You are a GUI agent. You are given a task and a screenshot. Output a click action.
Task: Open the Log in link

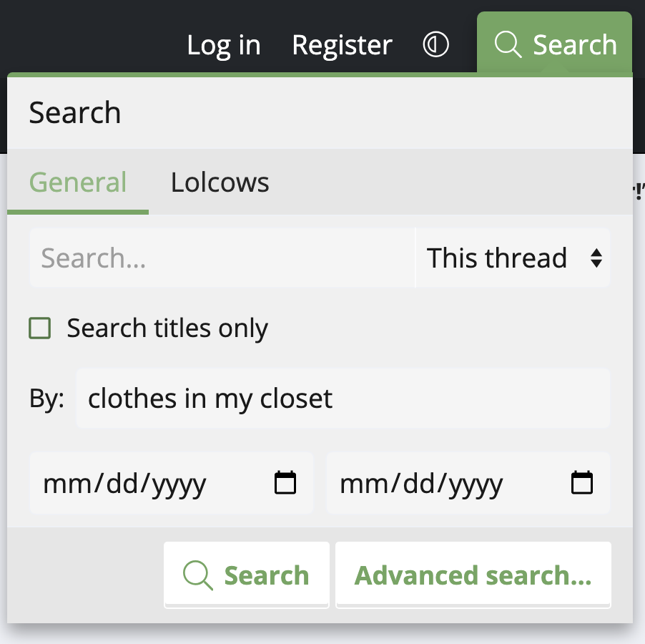tap(224, 45)
